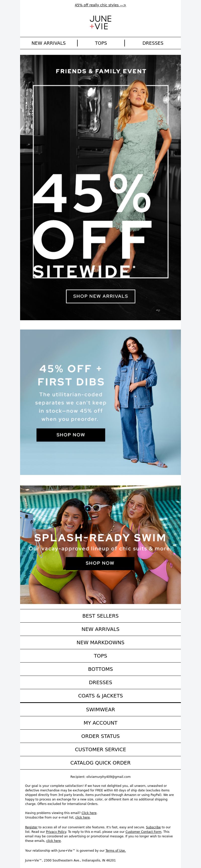Go to BEST SELLERS in the footer menu
The image size is (201, 868).
click(x=100, y=616)
